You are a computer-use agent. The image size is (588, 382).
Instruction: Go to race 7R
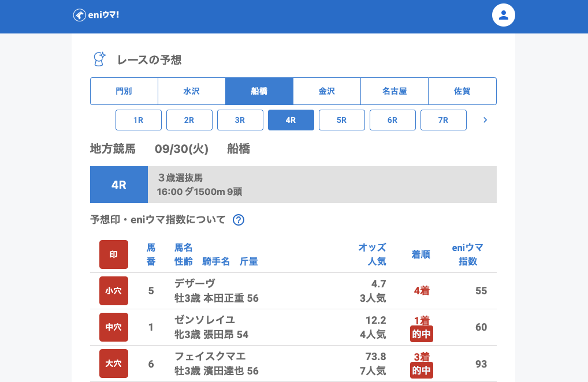tap(444, 120)
